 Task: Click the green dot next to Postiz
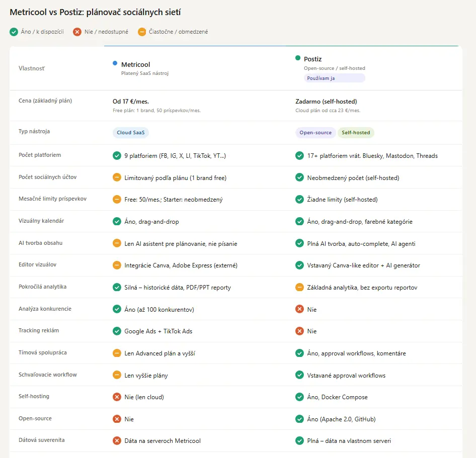point(298,58)
